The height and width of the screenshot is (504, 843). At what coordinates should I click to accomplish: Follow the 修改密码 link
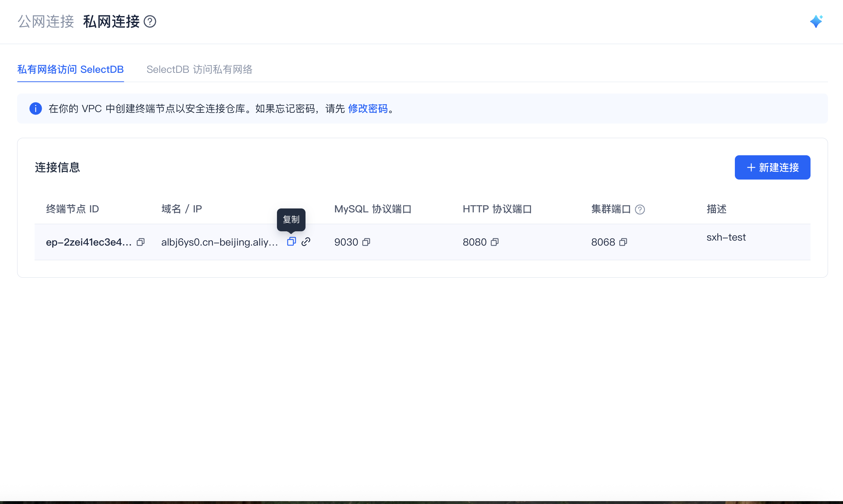tap(368, 109)
